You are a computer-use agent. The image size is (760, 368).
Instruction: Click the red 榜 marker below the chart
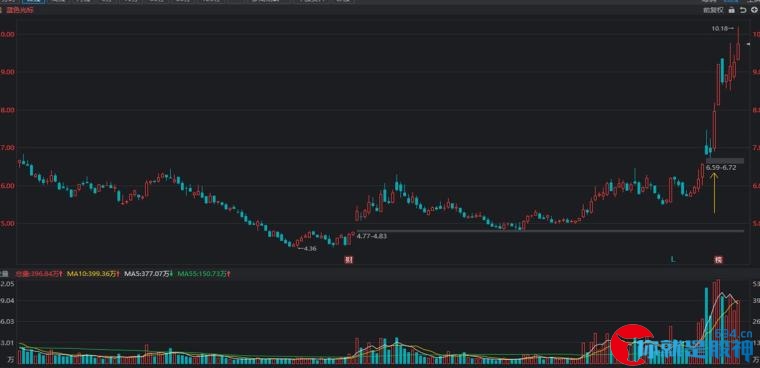click(x=718, y=260)
